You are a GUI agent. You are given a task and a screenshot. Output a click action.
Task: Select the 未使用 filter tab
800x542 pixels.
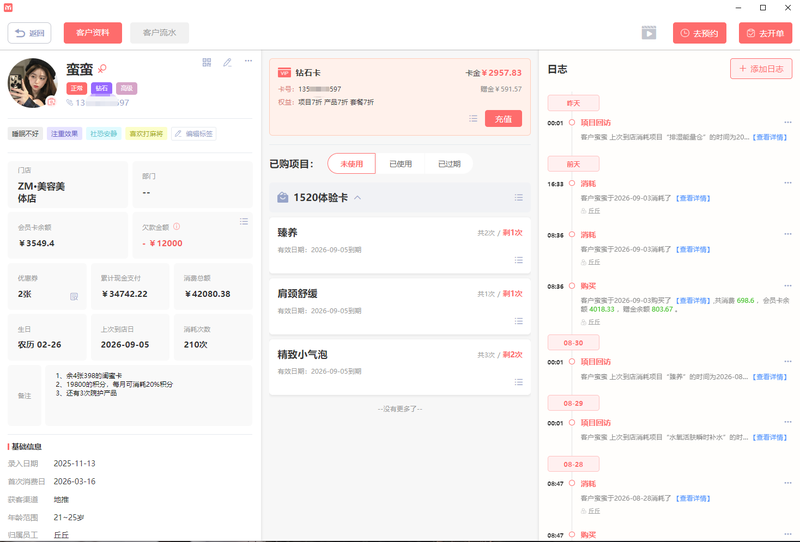(352, 164)
